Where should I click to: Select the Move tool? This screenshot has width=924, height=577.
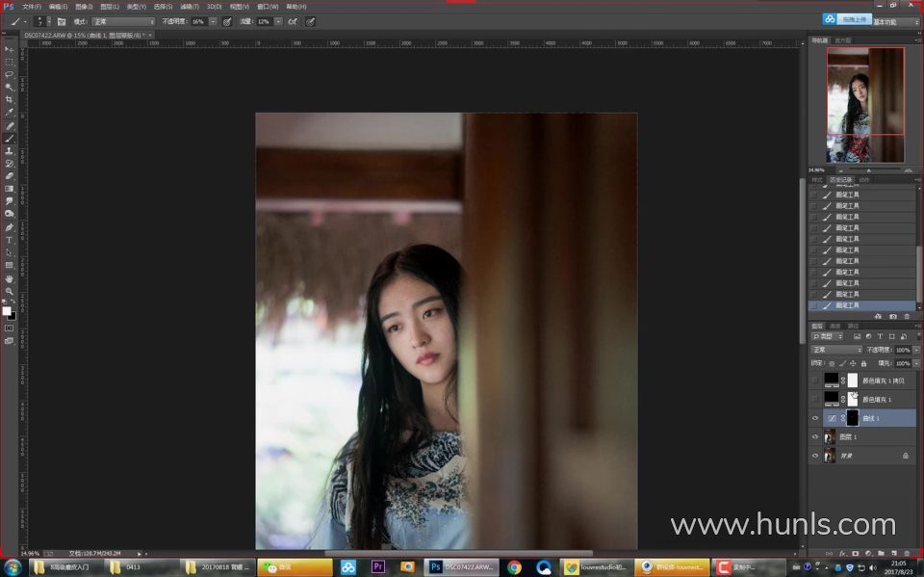point(9,49)
